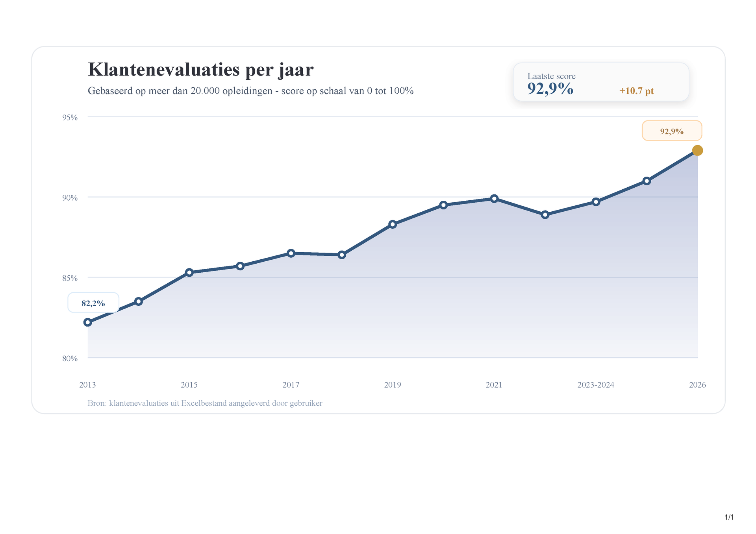Click the 2019 x-axis label

tap(392, 385)
